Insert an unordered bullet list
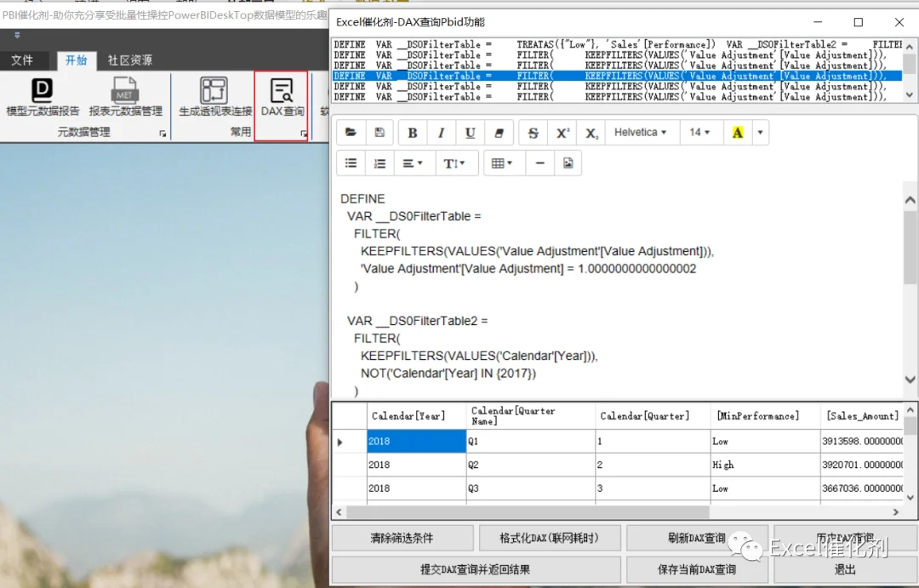The image size is (919, 588). click(x=351, y=163)
